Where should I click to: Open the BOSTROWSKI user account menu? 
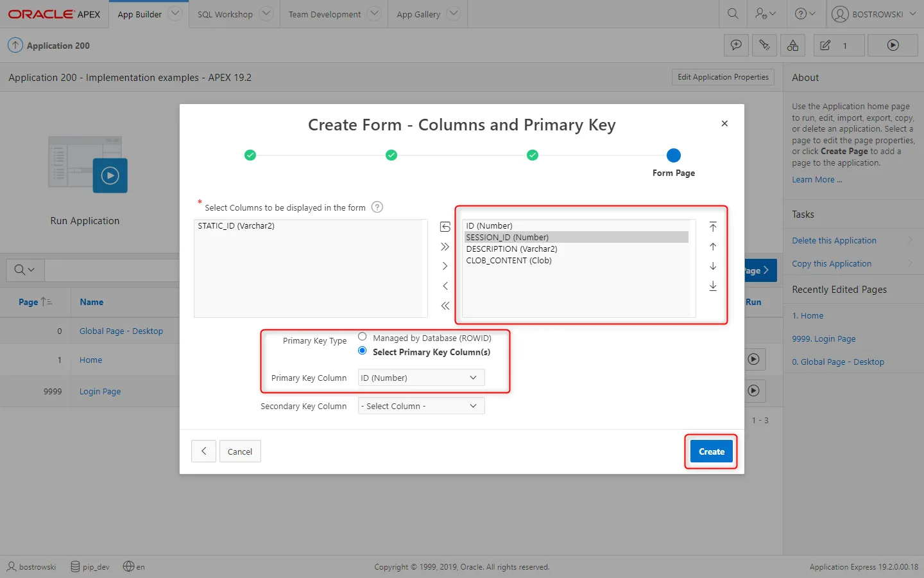pos(875,14)
